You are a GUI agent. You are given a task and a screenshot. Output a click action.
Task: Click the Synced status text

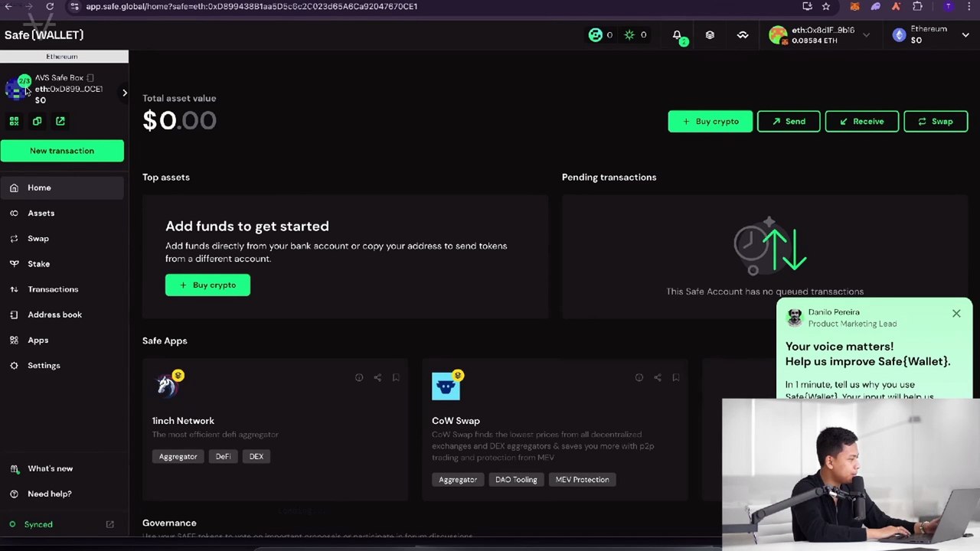click(38, 524)
